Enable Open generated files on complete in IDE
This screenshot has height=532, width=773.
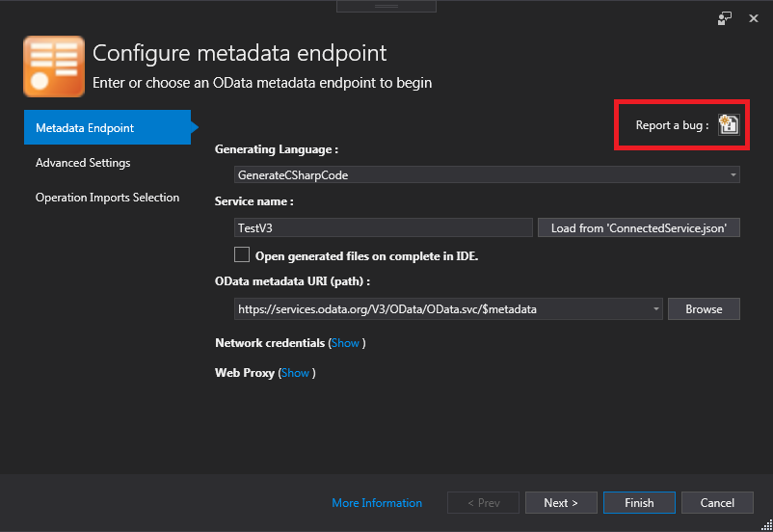242,254
